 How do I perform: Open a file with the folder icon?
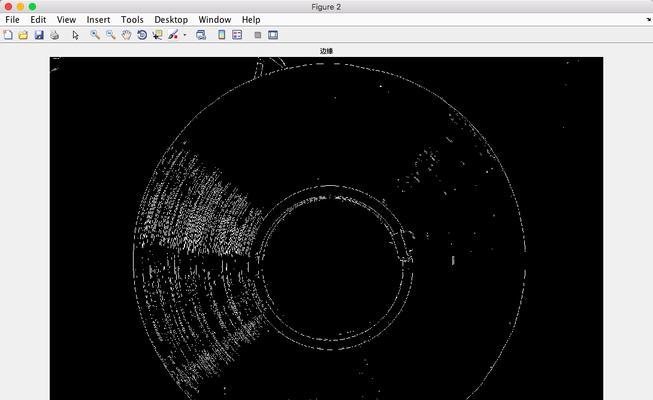tap(23, 35)
